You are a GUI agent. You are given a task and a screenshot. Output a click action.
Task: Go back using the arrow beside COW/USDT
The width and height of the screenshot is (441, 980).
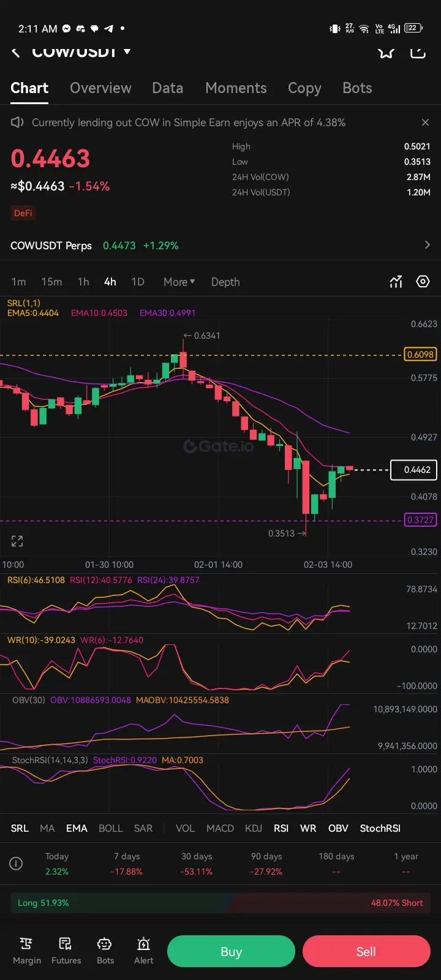(x=16, y=53)
